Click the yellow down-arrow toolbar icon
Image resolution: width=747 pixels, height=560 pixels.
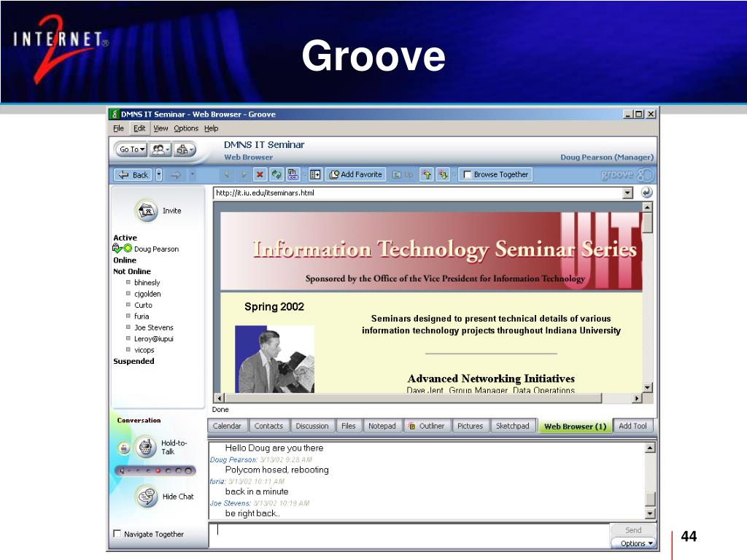click(443, 175)
